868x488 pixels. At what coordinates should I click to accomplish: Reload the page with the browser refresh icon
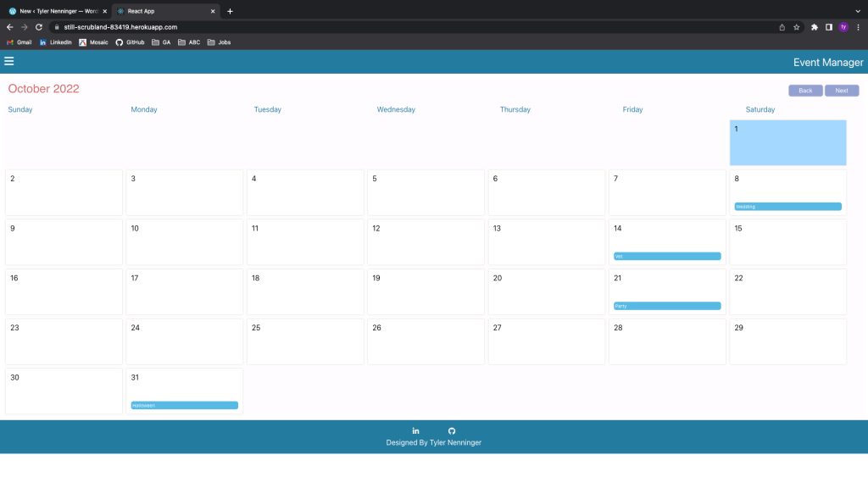(x=39, y=27)
